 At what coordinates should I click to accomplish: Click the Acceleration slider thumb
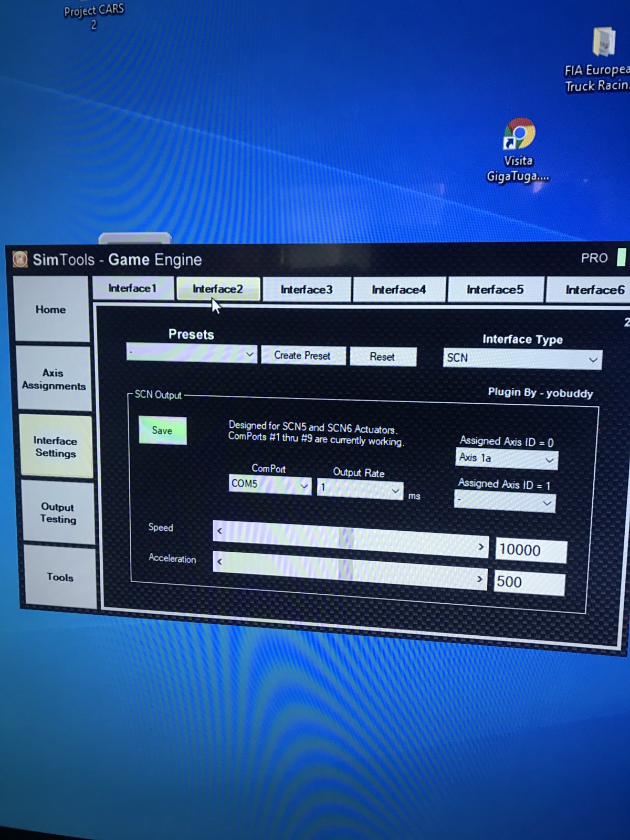coord(345,570)
